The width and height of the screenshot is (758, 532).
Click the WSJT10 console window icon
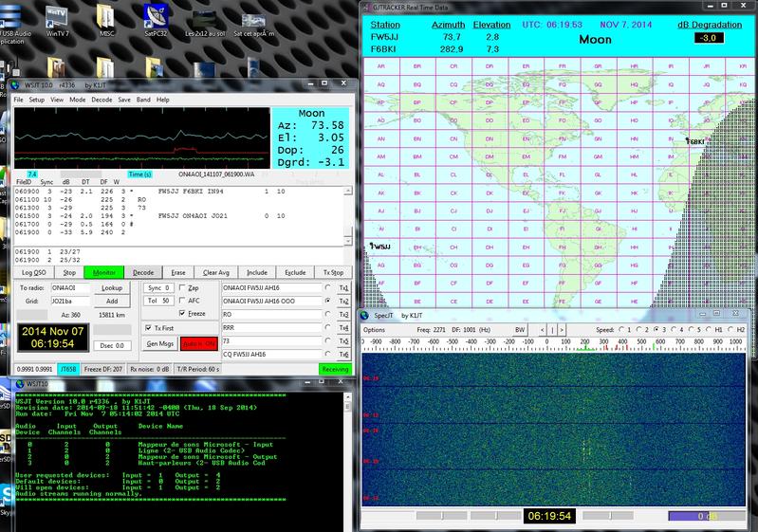(20, 384)
